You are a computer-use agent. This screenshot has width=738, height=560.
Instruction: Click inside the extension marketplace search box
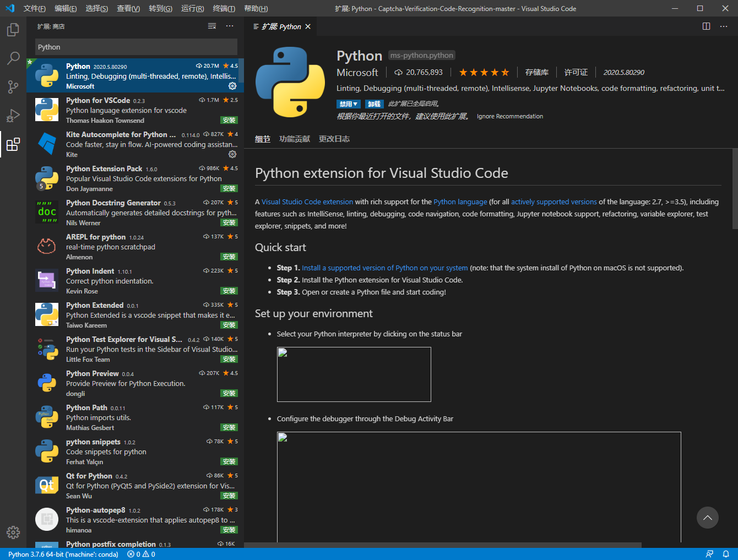tap(135, 47)
